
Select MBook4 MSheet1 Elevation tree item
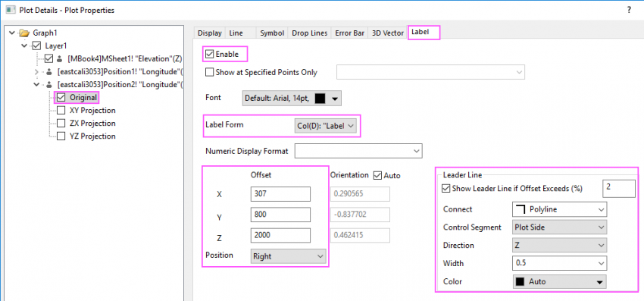pyautogui.click(x=124, y=58)
